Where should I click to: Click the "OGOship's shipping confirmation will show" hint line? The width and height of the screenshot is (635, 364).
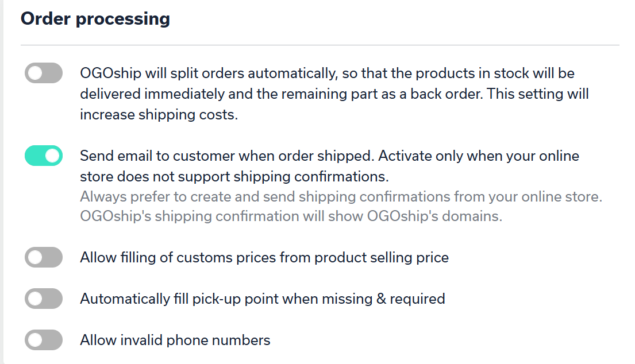(x=291, y=216)
